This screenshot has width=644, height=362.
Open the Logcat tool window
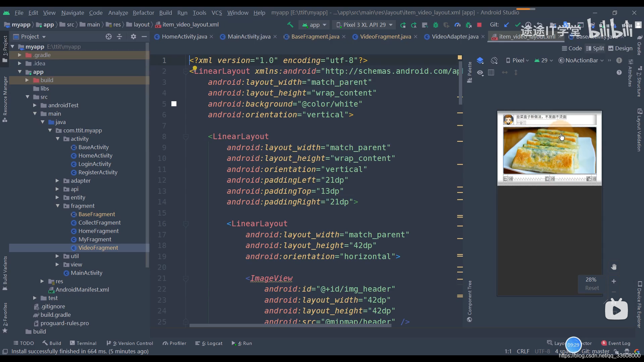click(209, 343)
